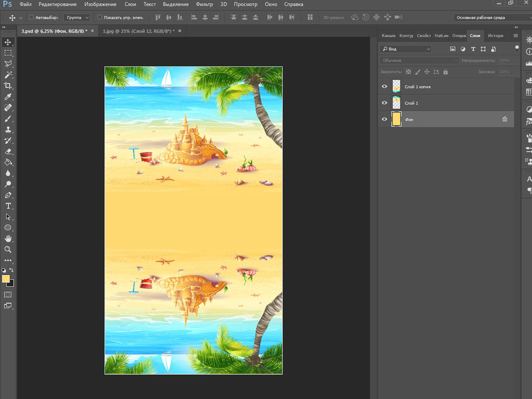
Task: Expand the Вид layer filter dropdown
Action: [405, 49]
